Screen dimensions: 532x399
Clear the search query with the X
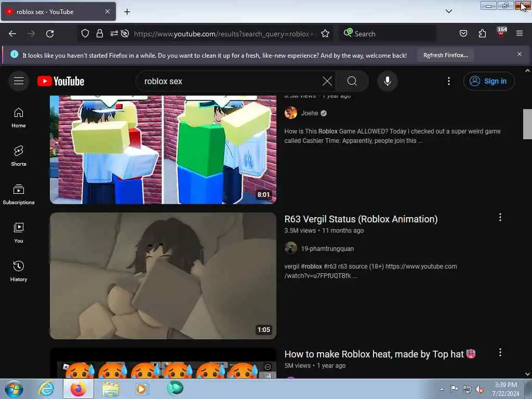tap(327, 81)
